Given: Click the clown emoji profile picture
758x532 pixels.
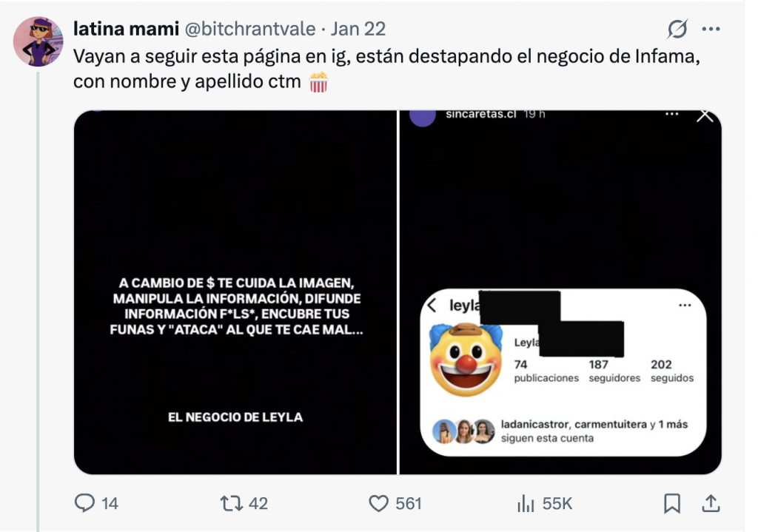Looking at the screenshot, I should click(x=466, y=360).
